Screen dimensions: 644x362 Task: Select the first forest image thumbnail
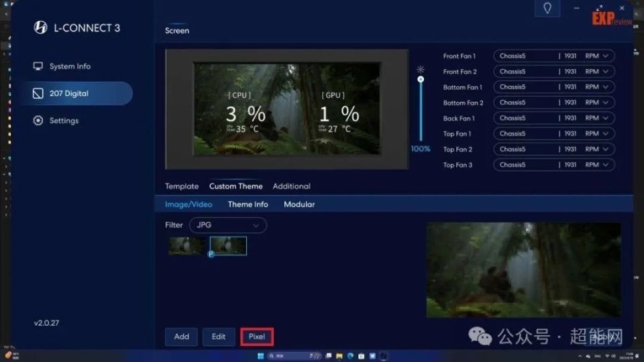(x=186, y=245)
